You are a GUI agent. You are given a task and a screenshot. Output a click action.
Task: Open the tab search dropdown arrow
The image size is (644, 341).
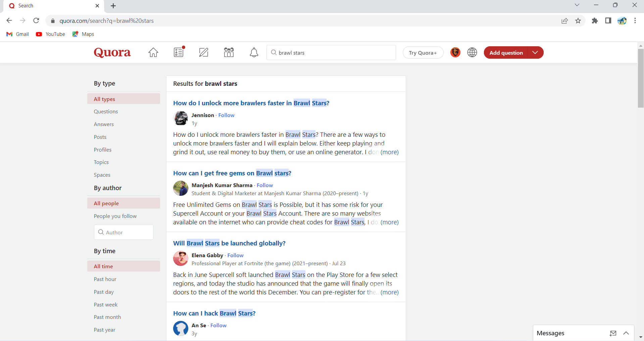[577, 5]
